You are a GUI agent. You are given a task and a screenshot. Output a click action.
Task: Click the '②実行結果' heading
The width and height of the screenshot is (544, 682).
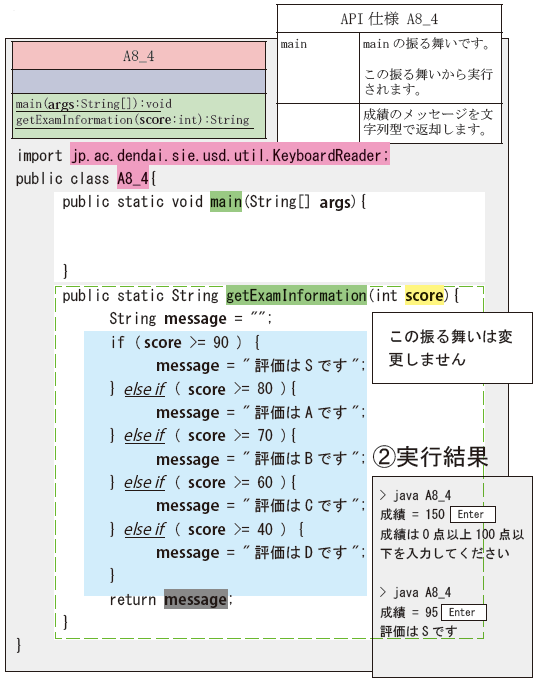click(431, 457)
